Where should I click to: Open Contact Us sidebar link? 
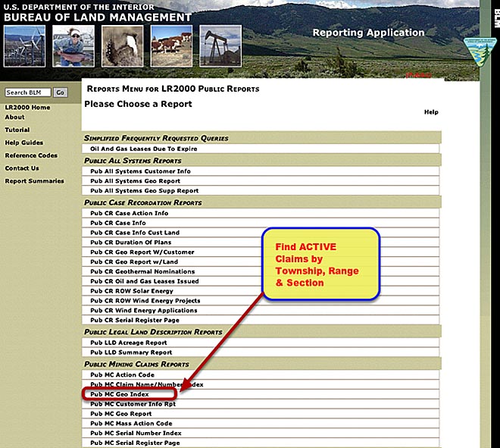pos(22,168)
